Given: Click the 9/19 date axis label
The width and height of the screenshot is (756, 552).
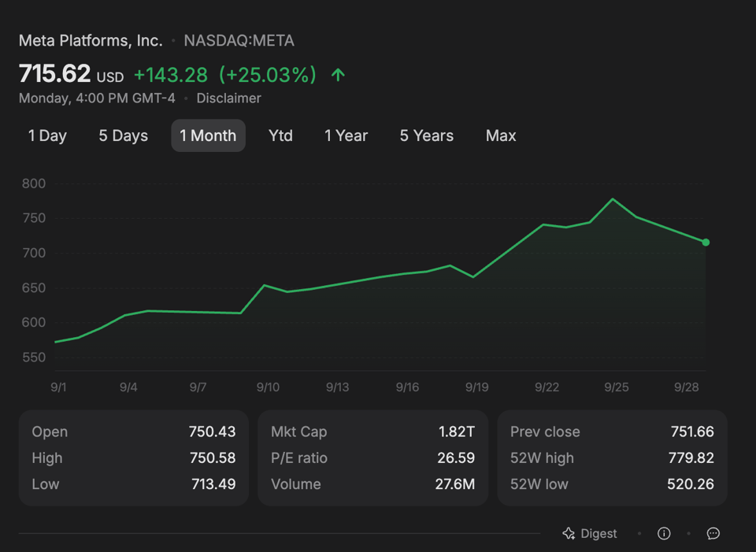Looking at the screenshot, I should tap(477, 387).
